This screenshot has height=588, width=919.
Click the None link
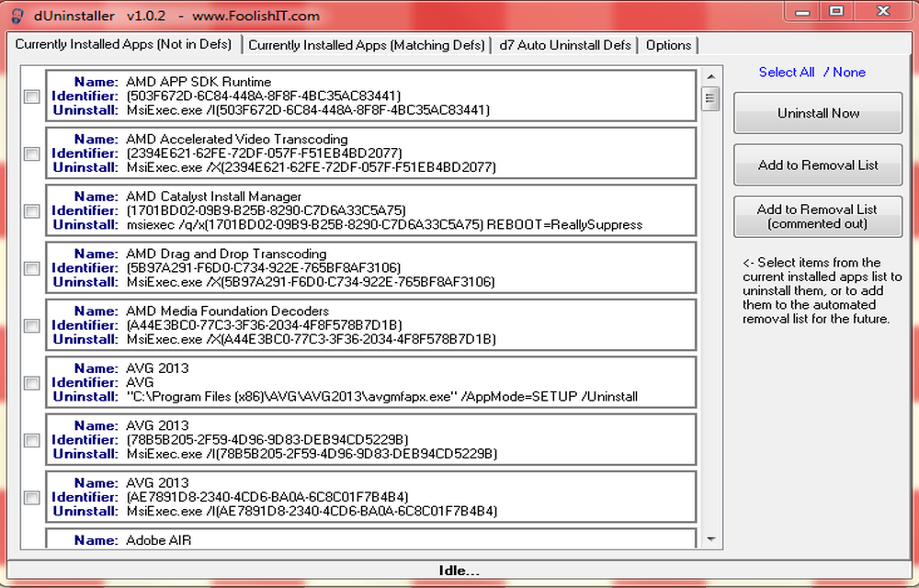click(849, 72)
